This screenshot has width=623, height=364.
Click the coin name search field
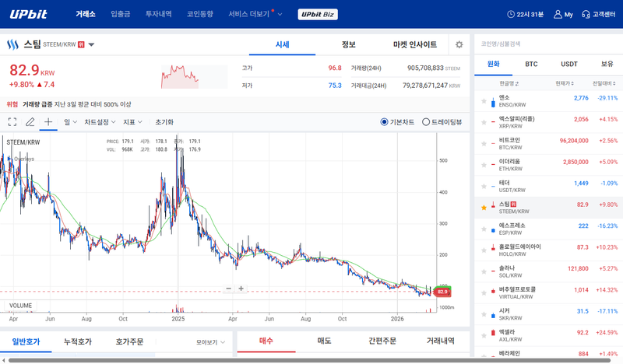click(545, 44)
